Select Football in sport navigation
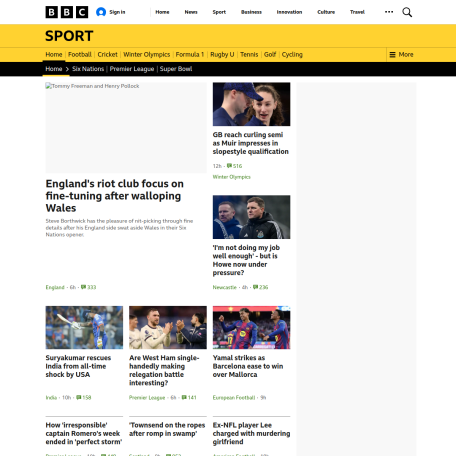Image resolution: width=456 pixels, height=456 pixels. point(80,54)
